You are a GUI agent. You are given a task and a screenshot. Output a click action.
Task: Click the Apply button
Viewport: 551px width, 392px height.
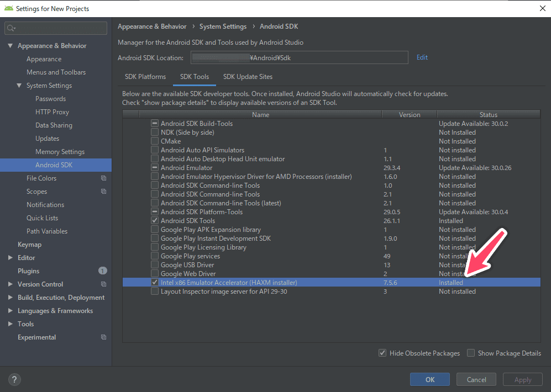pos(522,379)
